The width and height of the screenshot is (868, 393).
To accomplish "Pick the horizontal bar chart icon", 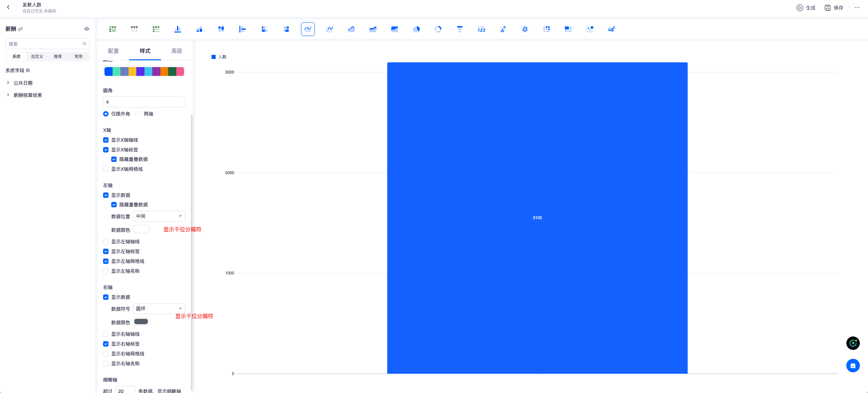I will pyautogui.click(x=243, y=29).
